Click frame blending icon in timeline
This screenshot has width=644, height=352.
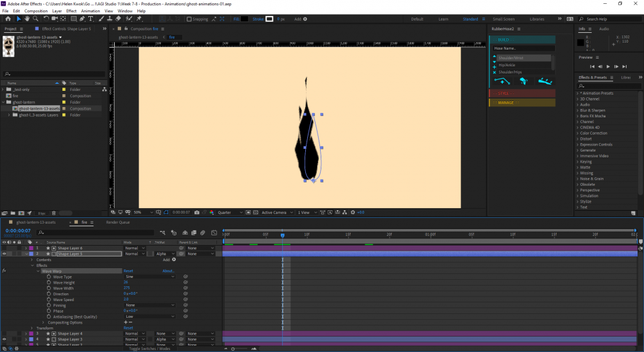tap(194, 233)
